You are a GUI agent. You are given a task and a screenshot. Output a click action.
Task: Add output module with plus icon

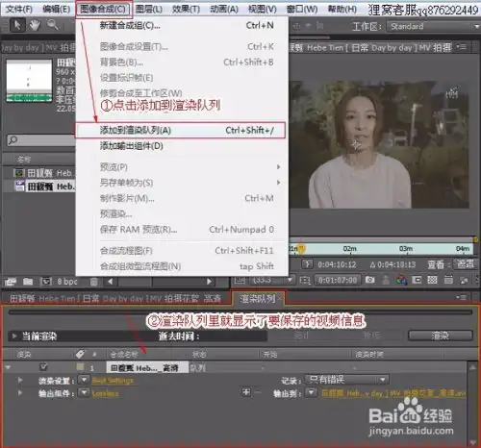point(246,392)
